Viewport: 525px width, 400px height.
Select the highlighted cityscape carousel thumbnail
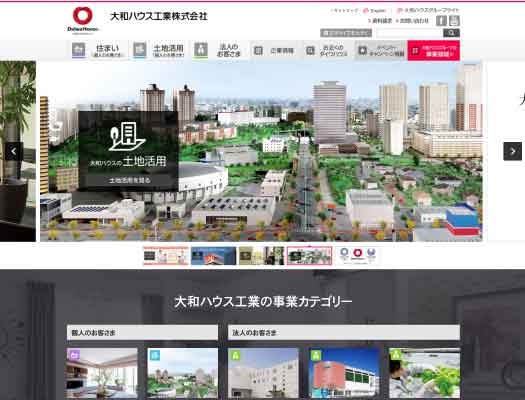(309, 256)
